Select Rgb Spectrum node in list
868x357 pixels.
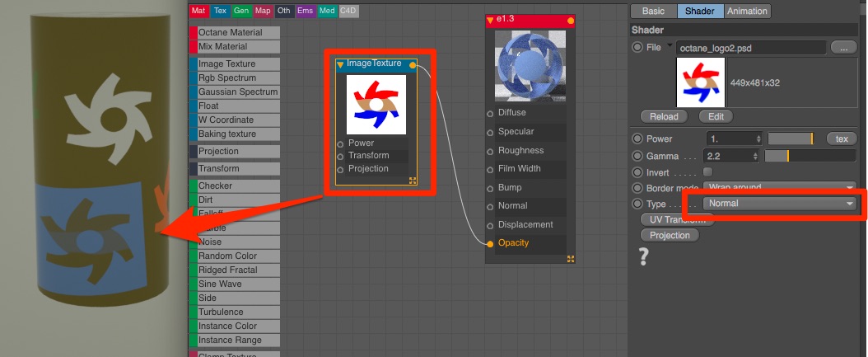point(235,78)
